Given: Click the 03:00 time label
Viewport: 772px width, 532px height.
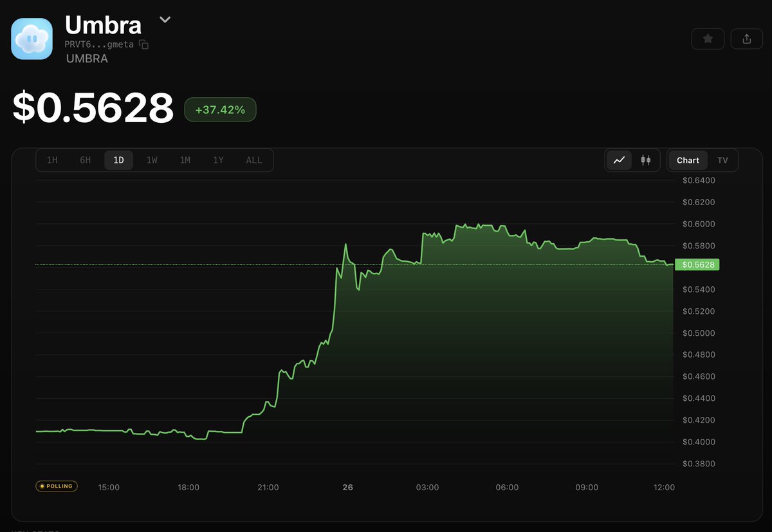Looking at the screenshot, I should [427, 488].
